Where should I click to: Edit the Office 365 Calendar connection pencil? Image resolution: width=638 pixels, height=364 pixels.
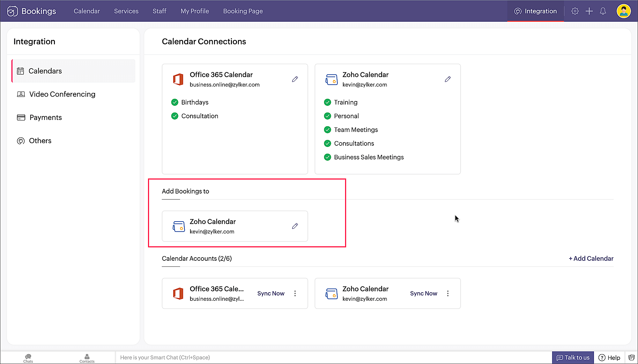[x=295, y=79]
